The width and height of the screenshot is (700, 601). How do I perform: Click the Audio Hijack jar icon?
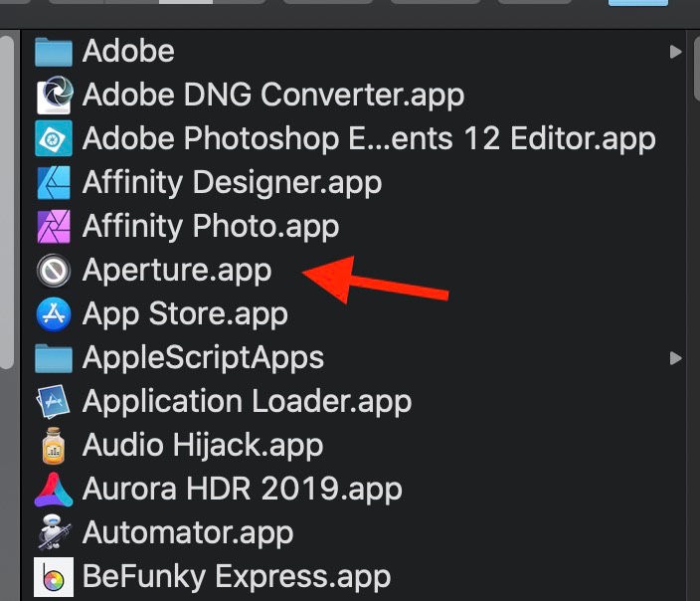53,446
